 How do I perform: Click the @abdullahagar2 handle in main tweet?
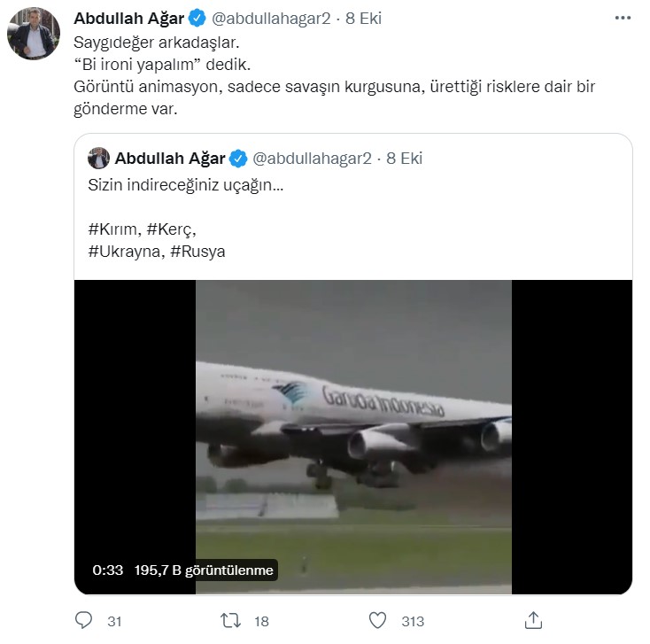click(x=268, y=19)
